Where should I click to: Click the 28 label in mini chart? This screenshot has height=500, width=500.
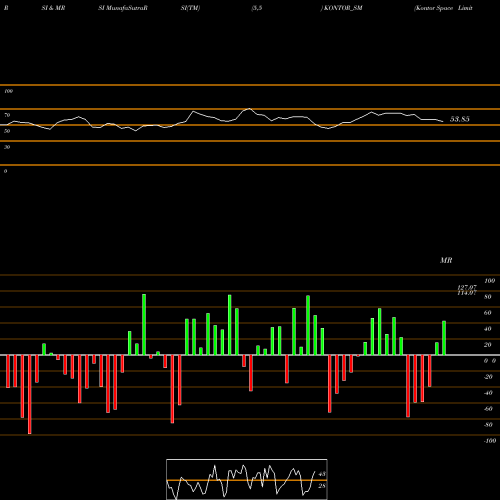[322, 486]
